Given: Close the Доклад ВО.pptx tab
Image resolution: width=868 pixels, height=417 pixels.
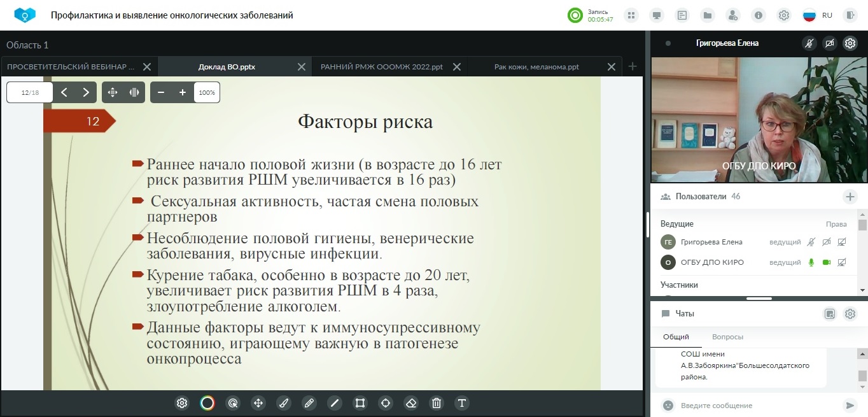Looking at the screenshot, I should coord(302,67).
